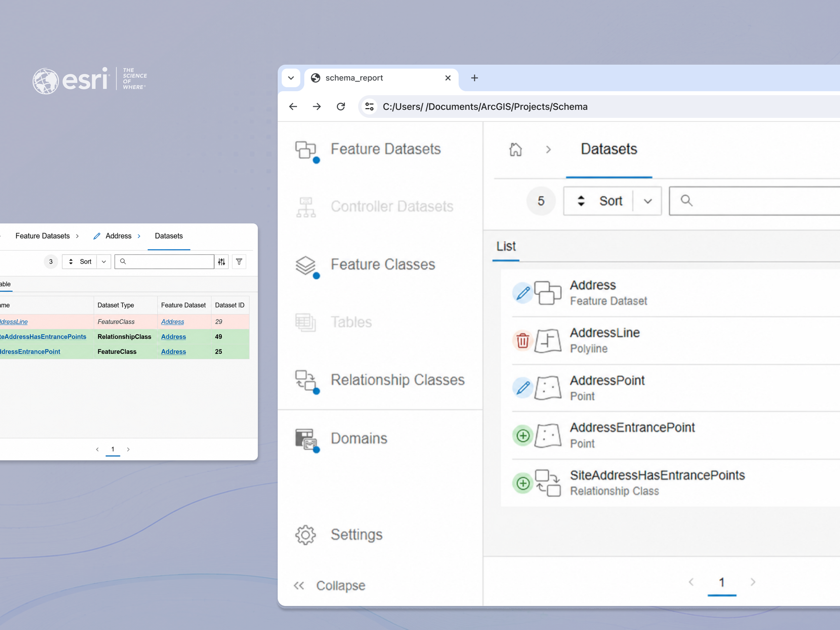This screenshot has height=630, width=840.
Task: Open Feature Classes in the sidebar
Action: [x=365, y=265]
